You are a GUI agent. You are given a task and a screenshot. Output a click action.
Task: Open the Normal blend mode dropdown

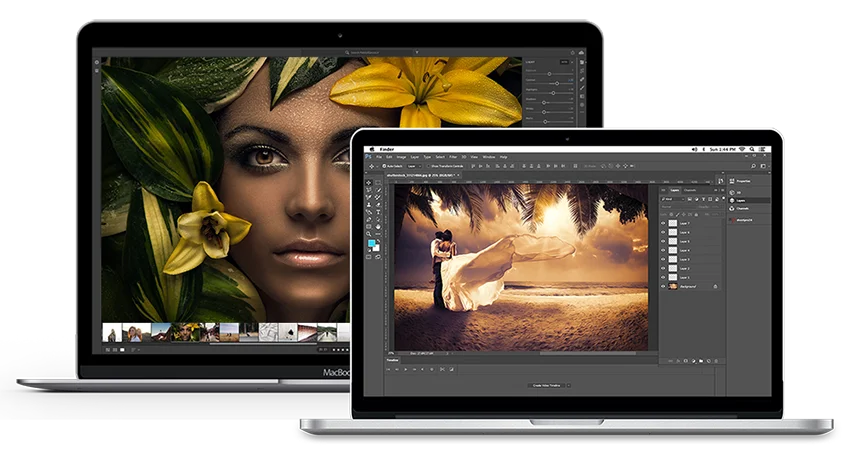tap(679, 207)
